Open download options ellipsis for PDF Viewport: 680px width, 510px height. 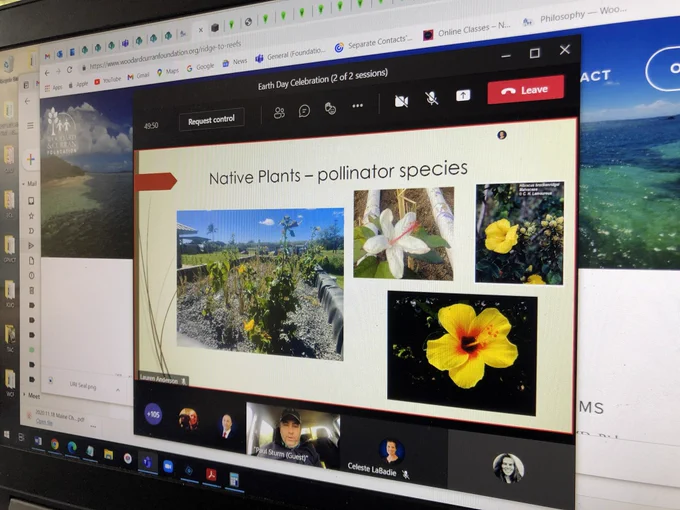(93, 427)
